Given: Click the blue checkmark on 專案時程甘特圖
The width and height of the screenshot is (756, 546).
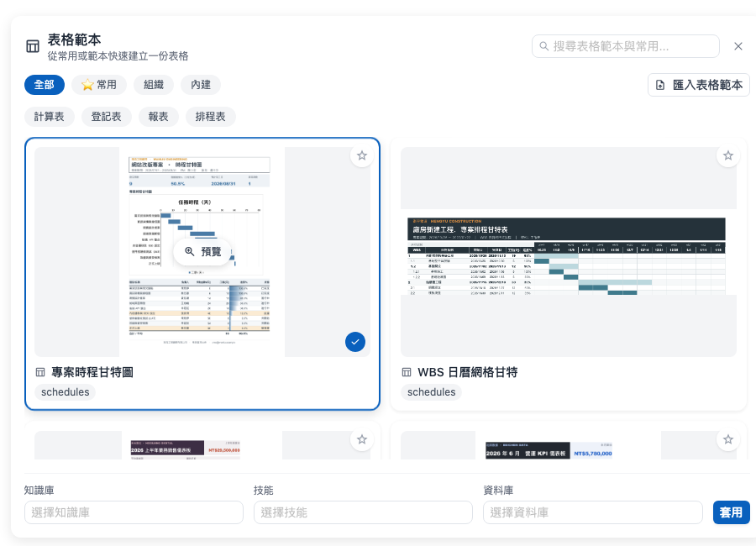Looking at the screenshot, I should [x=355, y=342].
